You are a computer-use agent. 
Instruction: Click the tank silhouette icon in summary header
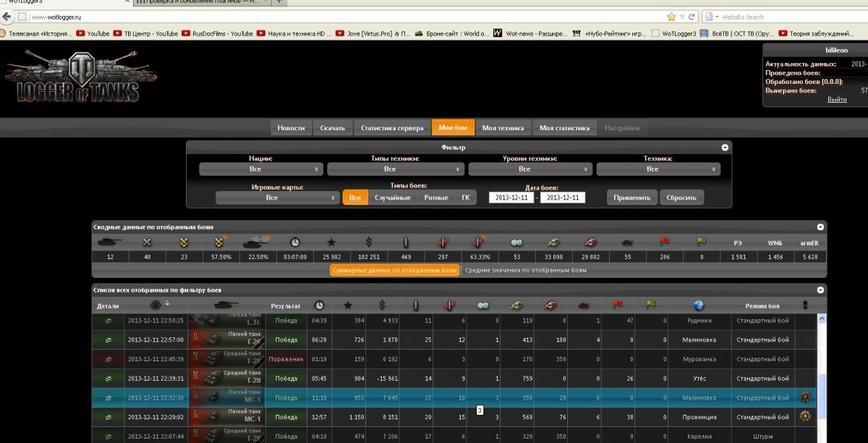click(x=109, y=243)
